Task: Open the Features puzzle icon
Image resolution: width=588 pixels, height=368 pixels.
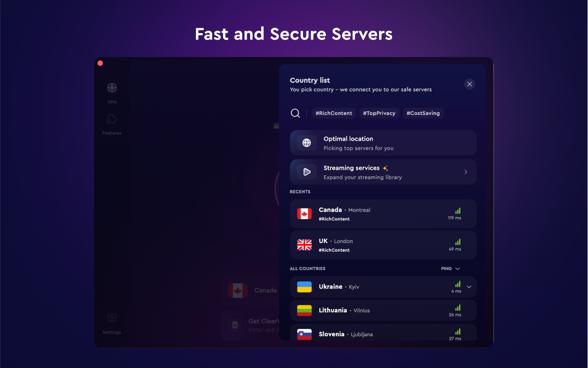Action: coord(112,120)
